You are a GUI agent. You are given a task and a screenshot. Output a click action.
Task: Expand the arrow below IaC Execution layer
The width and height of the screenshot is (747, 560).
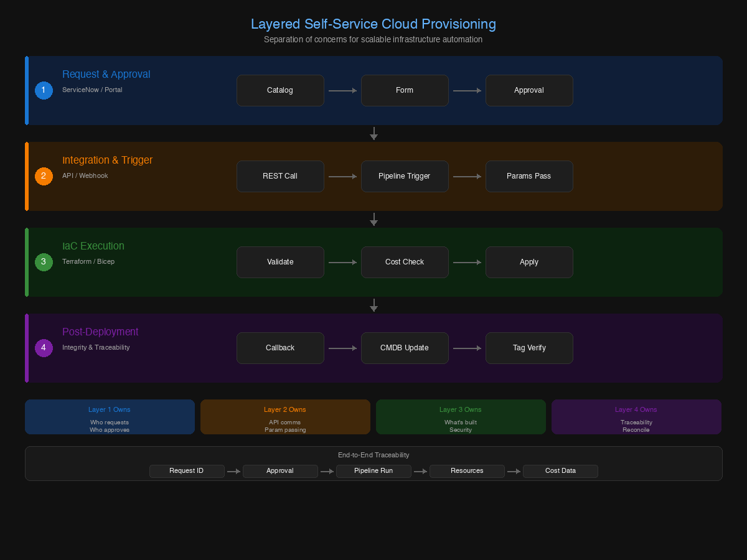pyautogui.click(x=374, y=305)
